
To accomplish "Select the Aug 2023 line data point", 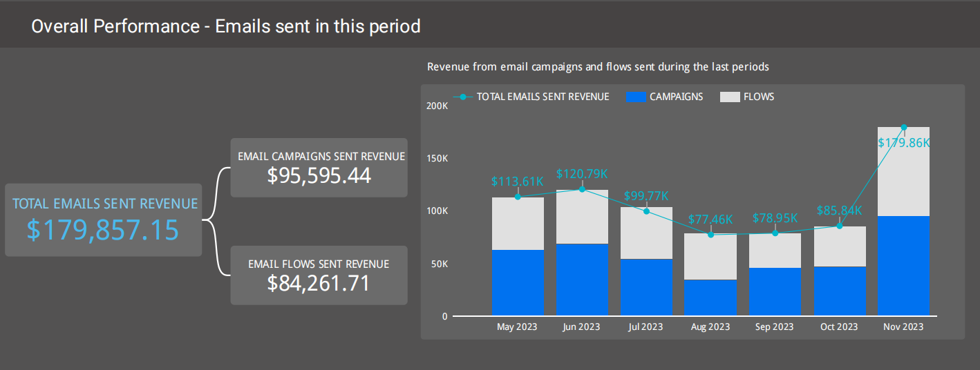I will 710,235.
